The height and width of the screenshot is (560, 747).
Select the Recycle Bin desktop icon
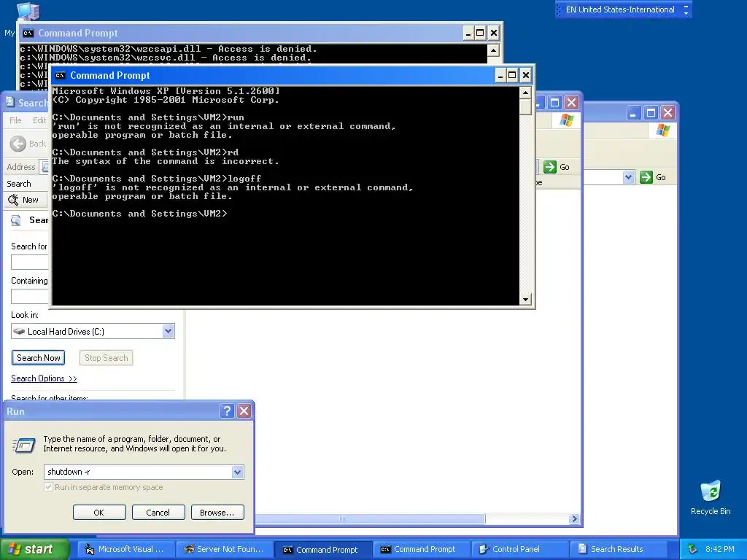(711, 497)
